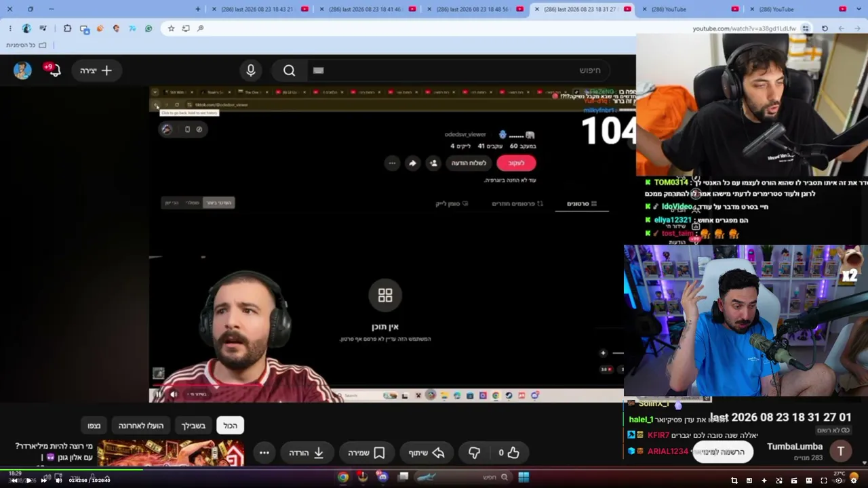Open the TikTok profile three-dot menu
Screen dimensions: 868x488
(392, 163)
